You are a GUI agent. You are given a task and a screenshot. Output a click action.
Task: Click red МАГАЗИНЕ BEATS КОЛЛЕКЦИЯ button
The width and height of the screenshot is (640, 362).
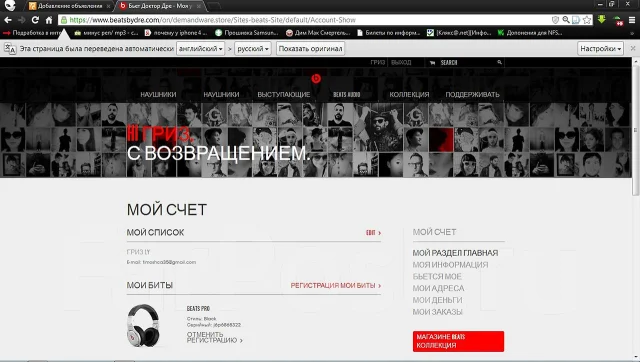(458, 341)
